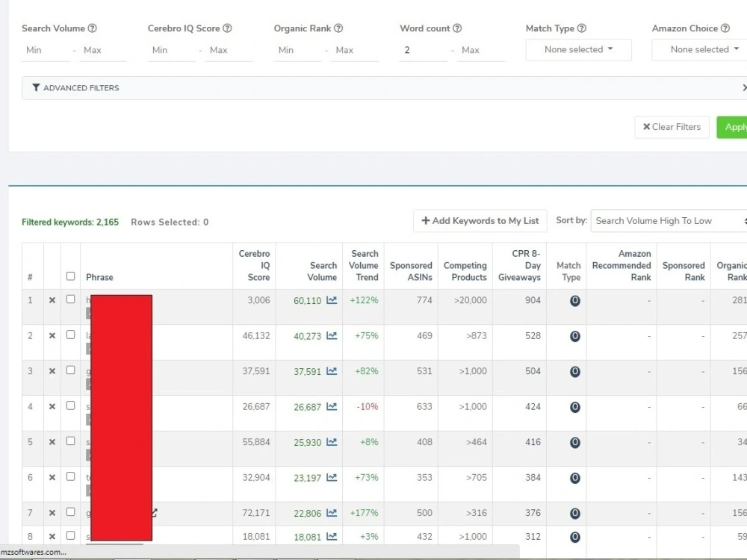Viewport: 747px width, 560px height.
Task: Sort by CPR 8-Day Giveaways header
Action: pyautogui.click(x=519, y=265)
